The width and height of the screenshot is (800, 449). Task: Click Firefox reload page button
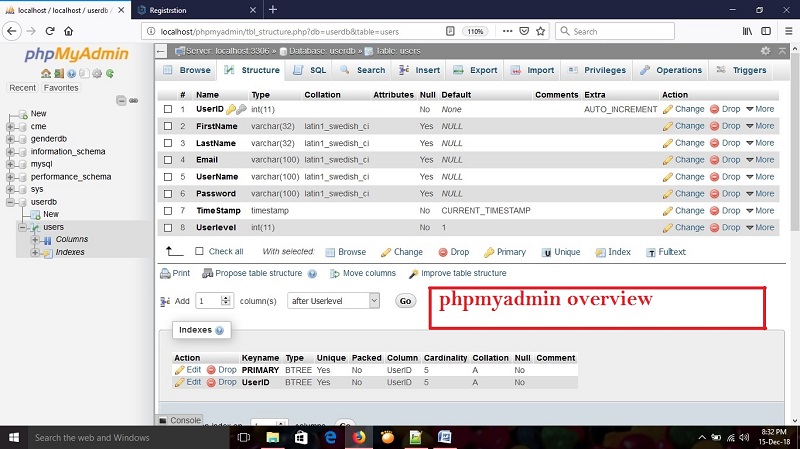coord(50,31)
